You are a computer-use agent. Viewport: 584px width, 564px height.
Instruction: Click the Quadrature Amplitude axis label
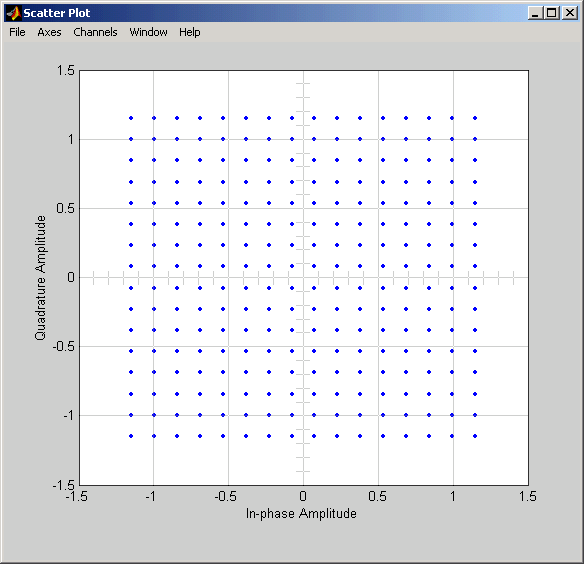[40, 278]
